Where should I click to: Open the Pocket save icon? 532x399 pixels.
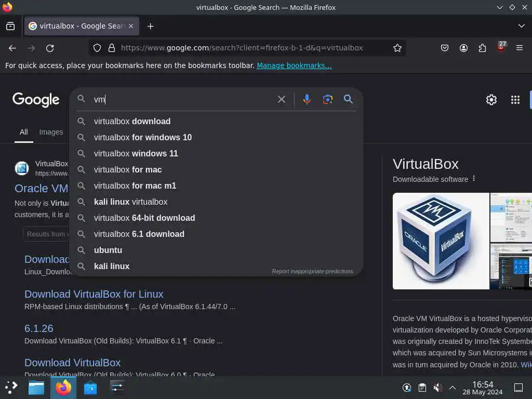pos(445,48)
